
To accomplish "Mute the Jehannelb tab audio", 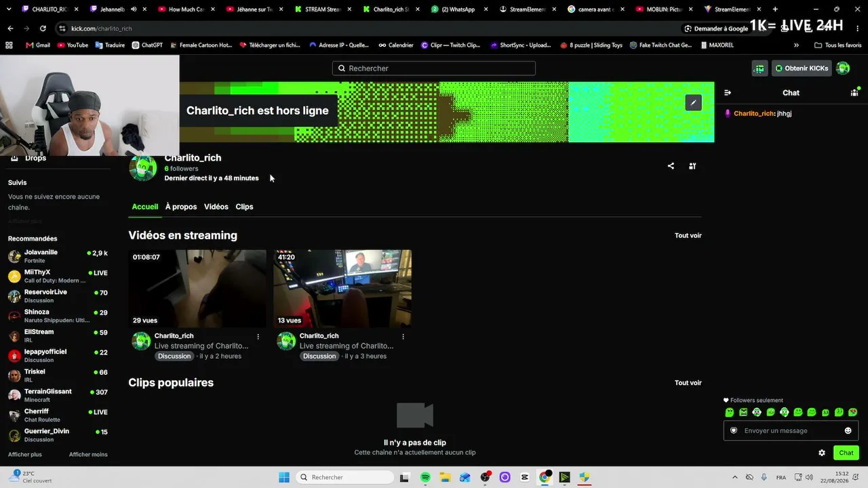I will pos(133,9).
